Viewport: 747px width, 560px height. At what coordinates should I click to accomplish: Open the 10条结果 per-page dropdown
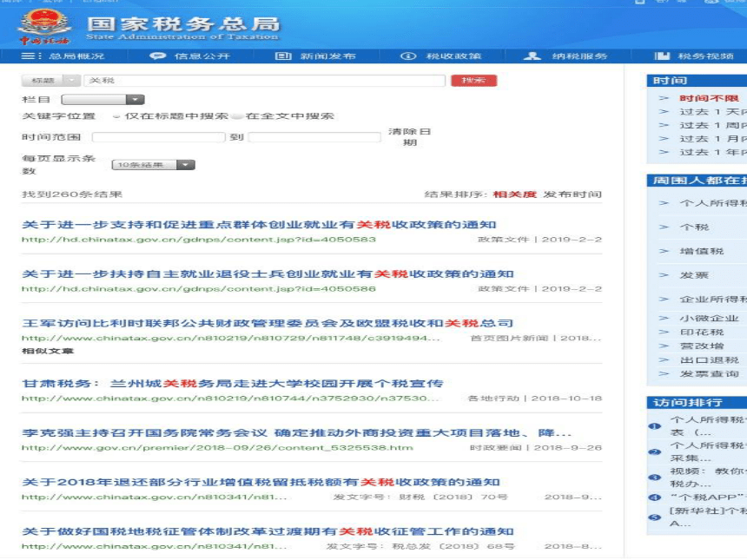(x=154, y=165)
